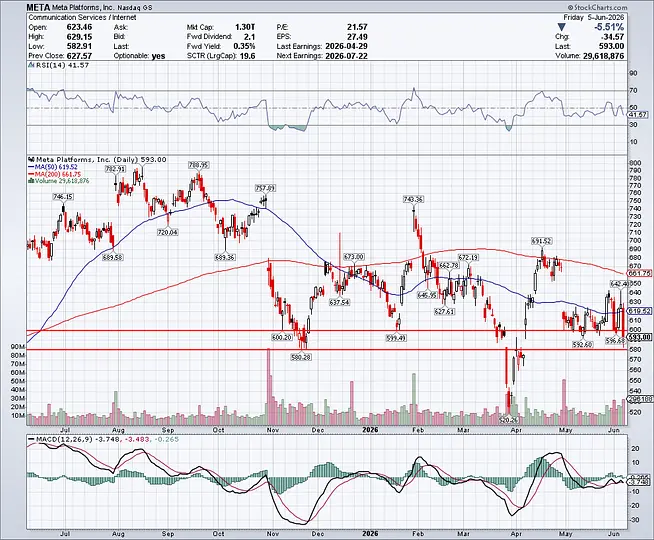The image size is (654, 540).
Task: Click the -5.51% change value
Action: point(609,28)
